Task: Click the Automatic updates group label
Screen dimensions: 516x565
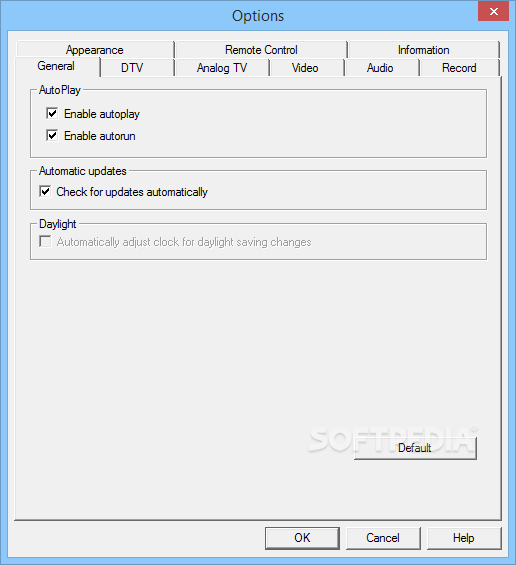Action: (83, 171)
